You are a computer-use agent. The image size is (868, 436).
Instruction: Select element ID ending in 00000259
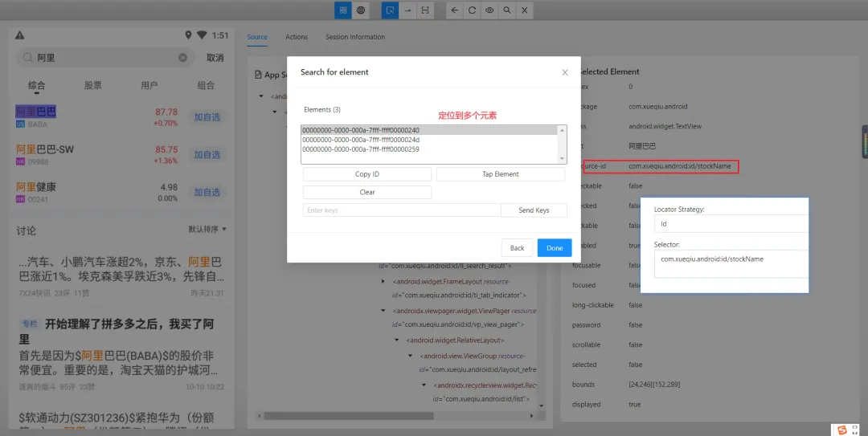[430, 149]
